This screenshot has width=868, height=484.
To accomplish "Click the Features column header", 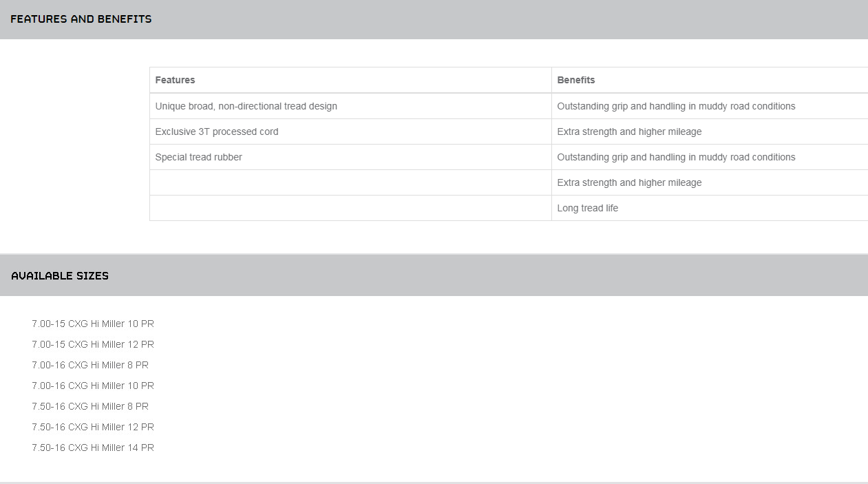I will coord(175,80).
